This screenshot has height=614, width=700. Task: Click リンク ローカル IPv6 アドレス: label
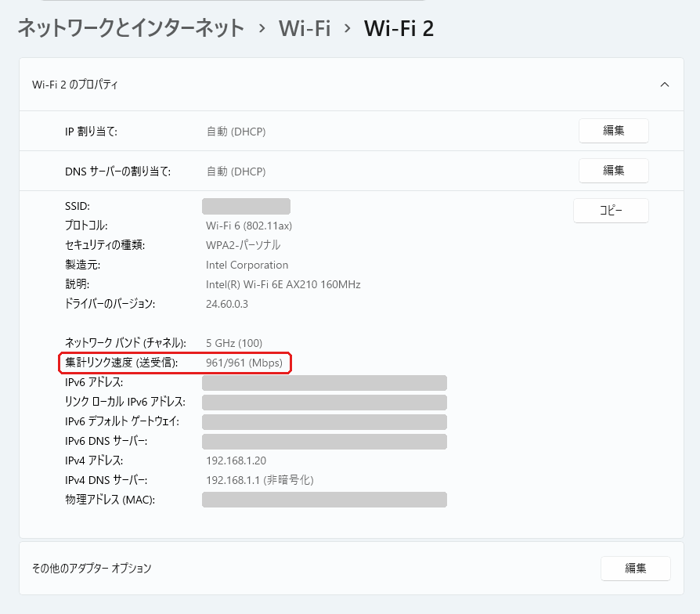(125, 402)
